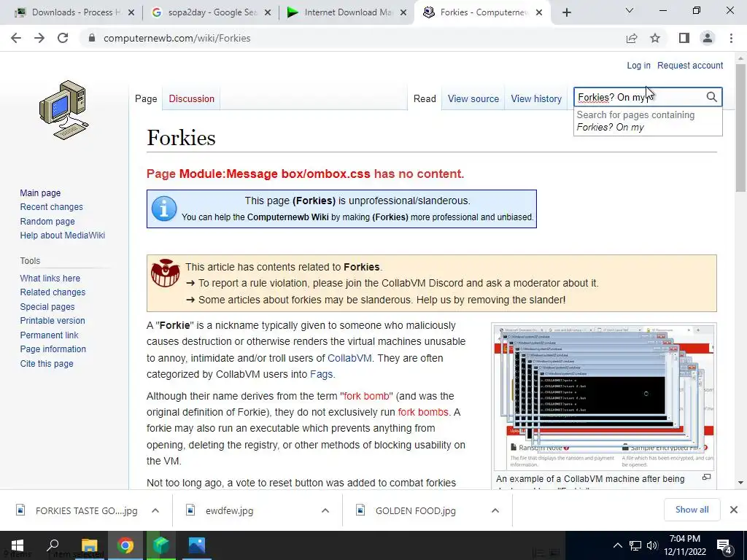Open the Chrome profile avatar menu
Image resolution: width=747 pixels, height=560 pixels.
pyautogui.click(x=708, y=38)
